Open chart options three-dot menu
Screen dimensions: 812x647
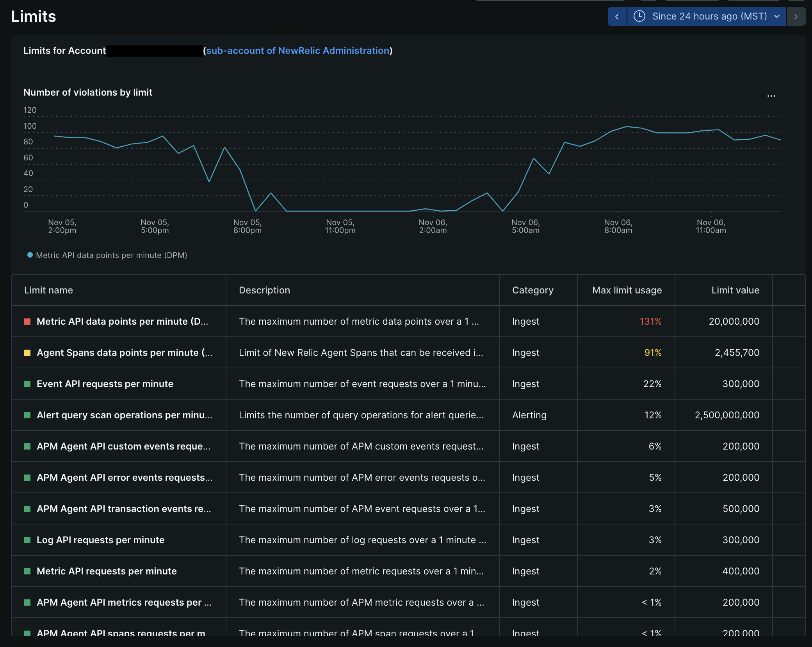(x=771, y=96)
